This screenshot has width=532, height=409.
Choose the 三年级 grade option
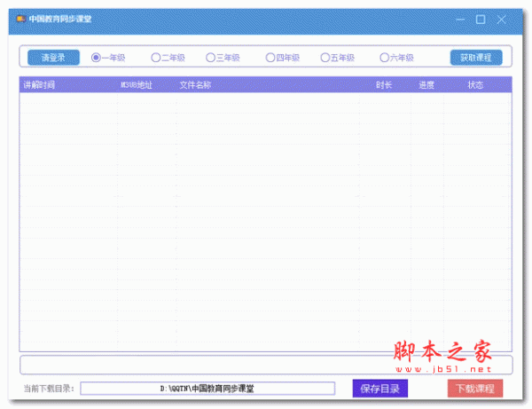pyautogui.click(x=223, y=58)
